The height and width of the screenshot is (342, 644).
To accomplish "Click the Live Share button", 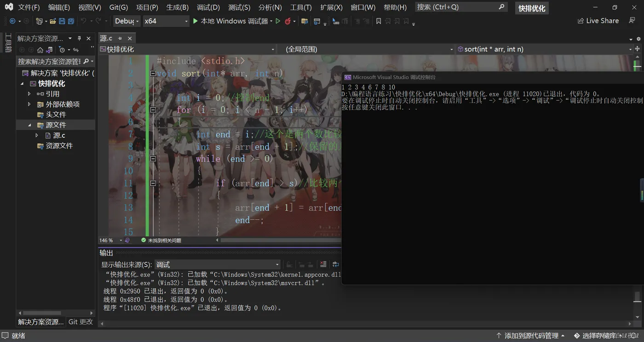I will tap(598, 21).
